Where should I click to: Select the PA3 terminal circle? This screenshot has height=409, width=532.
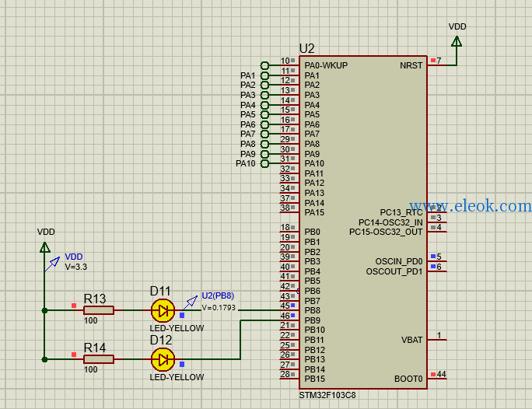264,95
